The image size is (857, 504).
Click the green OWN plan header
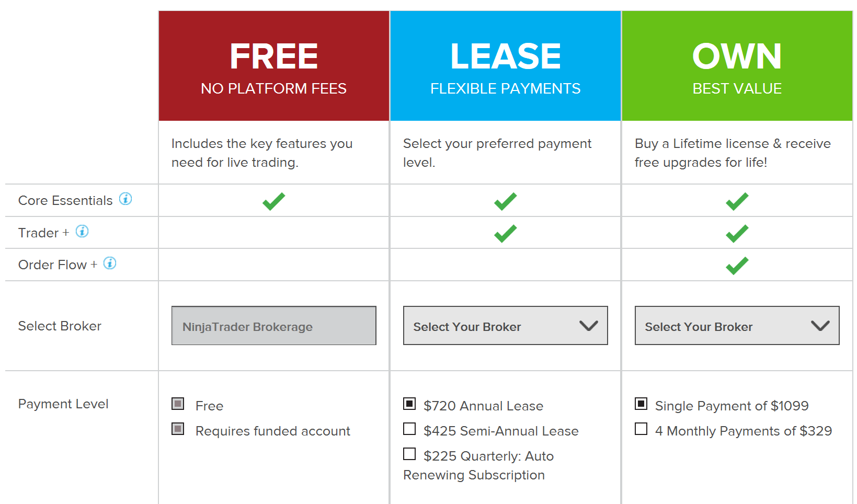pyautogui.click(x=737, y=66)
